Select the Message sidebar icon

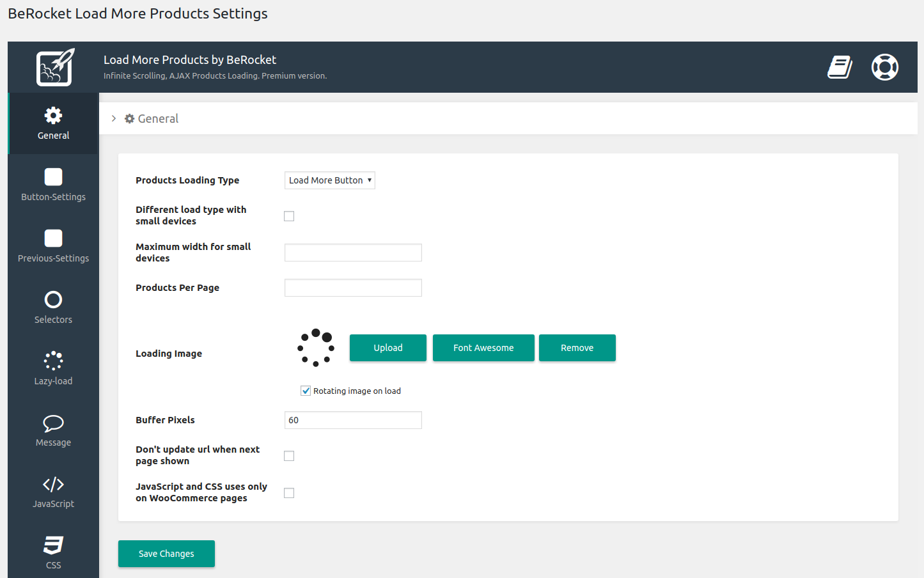[53, 430]
